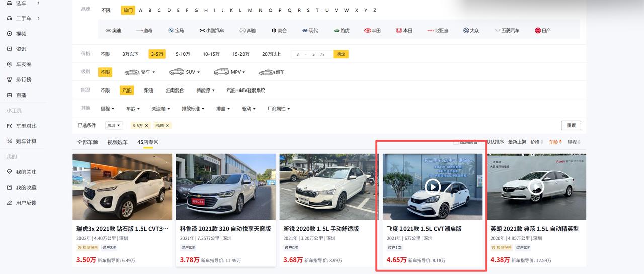Image resolution: width=644 pixels, height=274 pixels.
Task: Sort by 默认排序
Action: (495, 142)
